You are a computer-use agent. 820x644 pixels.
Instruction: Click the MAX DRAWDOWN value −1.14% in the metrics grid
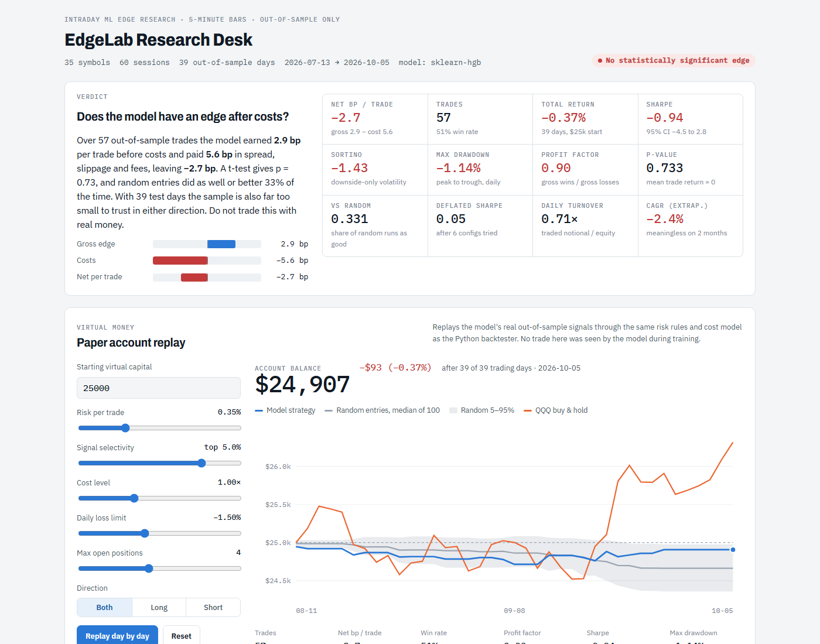[x=459, y=168]
